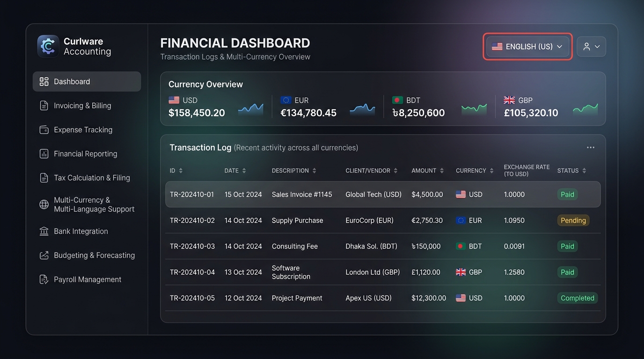Click the Dashboard grid icon in sidebar
The width and height of the screenshot is (644, 359).
point(44,82)
